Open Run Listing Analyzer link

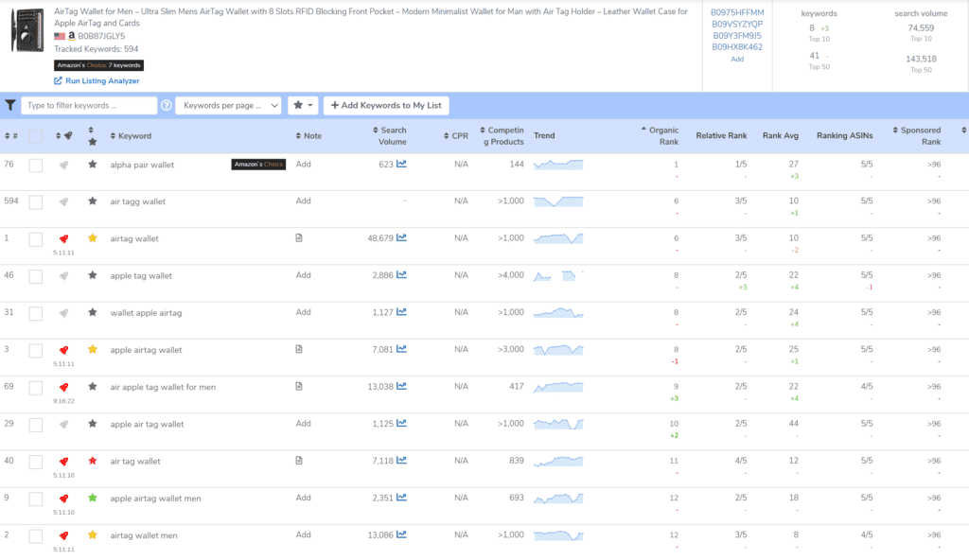pos(102,81)
